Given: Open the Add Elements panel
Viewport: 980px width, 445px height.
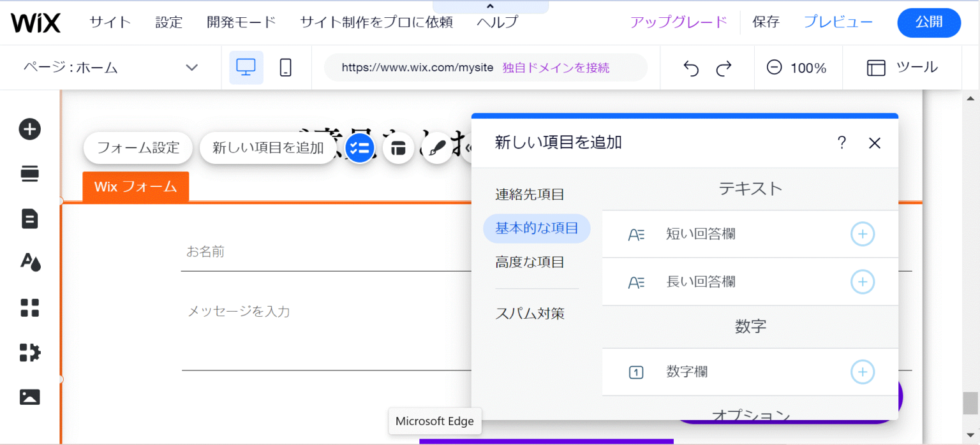Looking at the screenshot, I should (29, 129).
